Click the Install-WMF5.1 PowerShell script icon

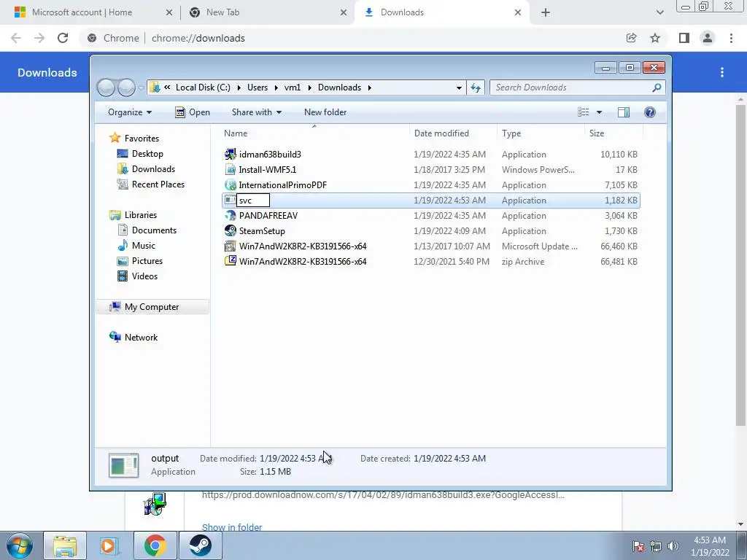click(230, 169)
